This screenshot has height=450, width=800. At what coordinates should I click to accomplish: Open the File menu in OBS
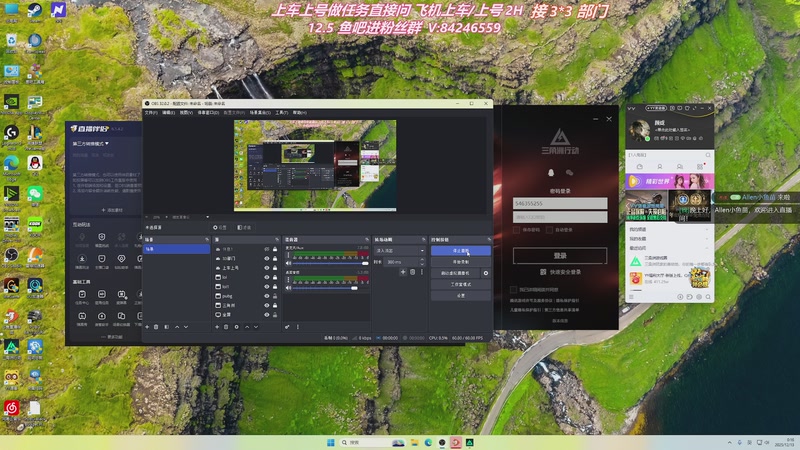[x=151, y=113]
